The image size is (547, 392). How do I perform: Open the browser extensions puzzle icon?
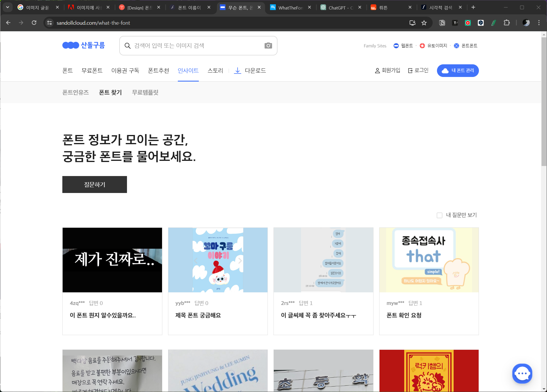click(507, 23)
